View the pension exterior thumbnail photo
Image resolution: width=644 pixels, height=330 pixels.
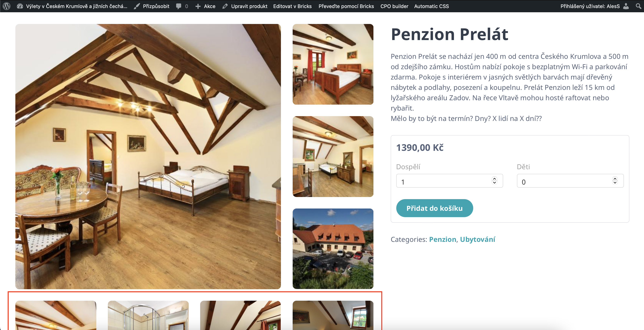[x=333, y=249]
